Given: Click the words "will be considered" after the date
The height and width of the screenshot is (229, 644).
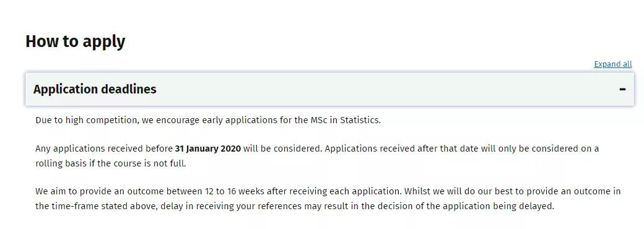Looking at the screenshot, I should (x=282, y=149).
